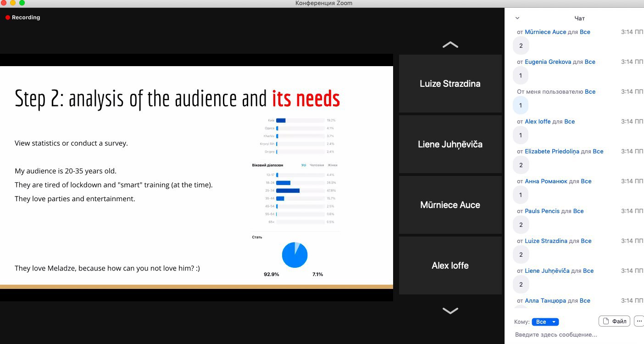
Task: Click Elizabete Priedoliņa name in chat
Action: [x=552, y=152]
